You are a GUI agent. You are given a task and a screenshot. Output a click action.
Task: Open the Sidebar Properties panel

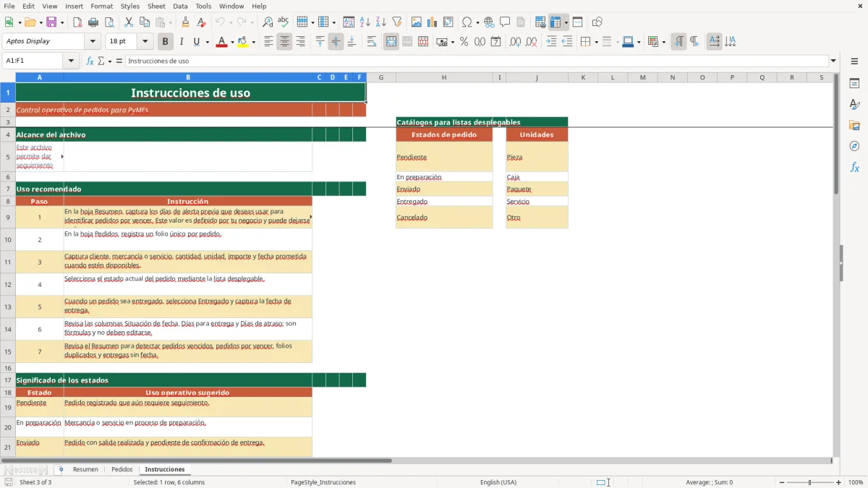pyautogui.click(x=854, y=83)
